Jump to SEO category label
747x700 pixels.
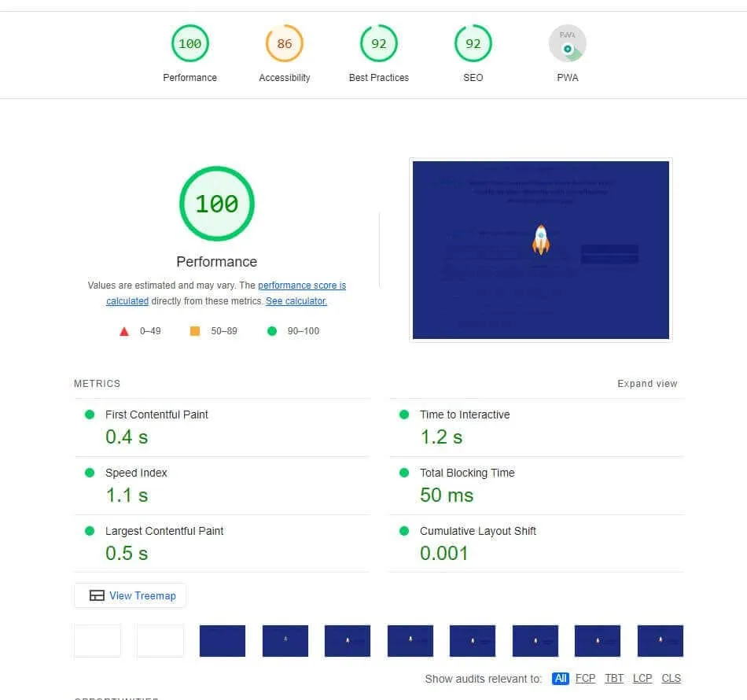pyautogui.click(x=473, y=78)
